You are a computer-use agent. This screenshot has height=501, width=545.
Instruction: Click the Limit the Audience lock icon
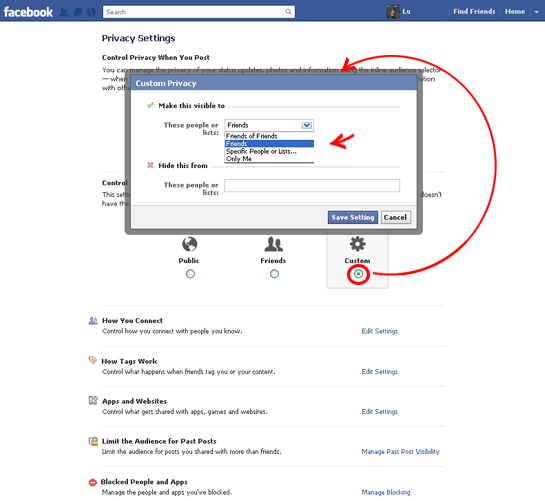tap(93, 441)
